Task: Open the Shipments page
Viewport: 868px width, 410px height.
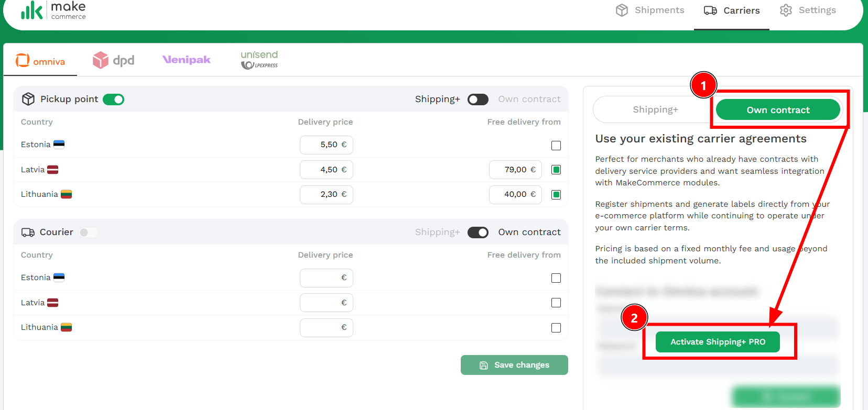Action: (650, 10)
